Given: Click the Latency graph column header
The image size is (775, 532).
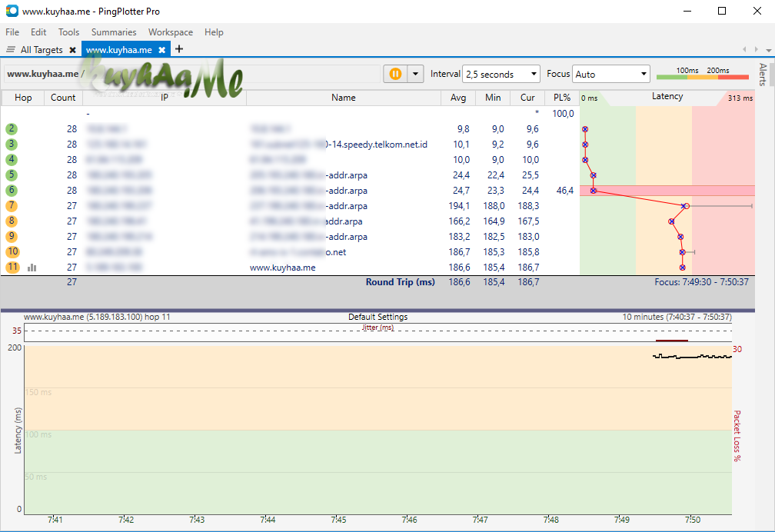Looking at the screenshot, I should (667, 97).
